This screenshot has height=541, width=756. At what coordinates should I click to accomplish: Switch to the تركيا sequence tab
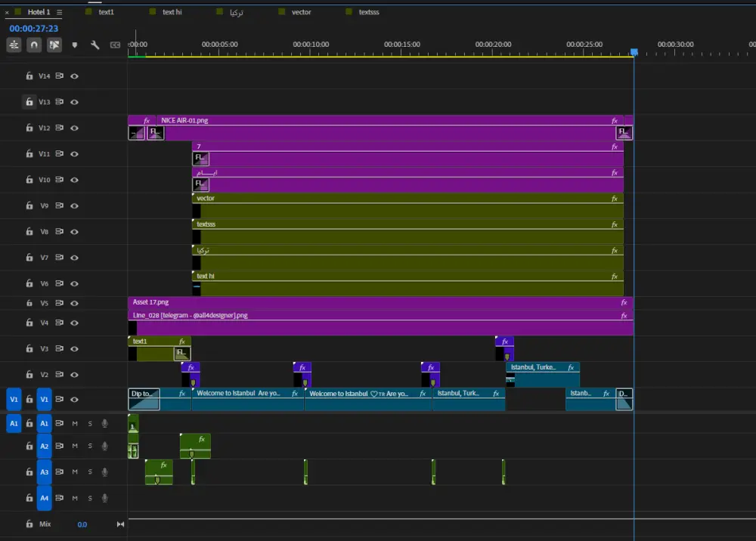236,12
